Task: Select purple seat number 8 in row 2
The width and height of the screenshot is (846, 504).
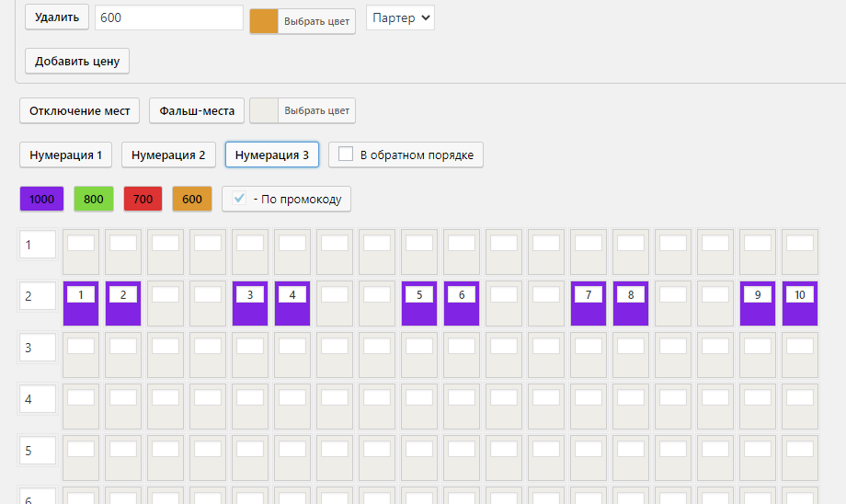Action: pos(631,304)
